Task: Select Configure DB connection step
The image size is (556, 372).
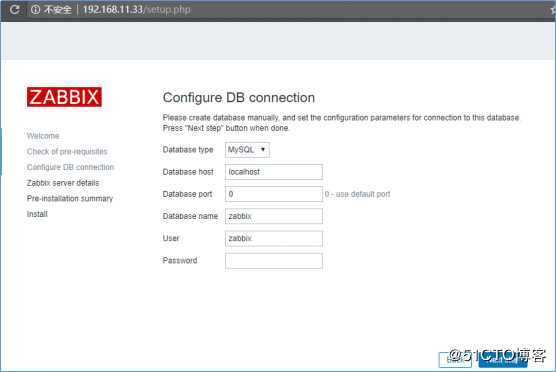Action: click(70, 167)
